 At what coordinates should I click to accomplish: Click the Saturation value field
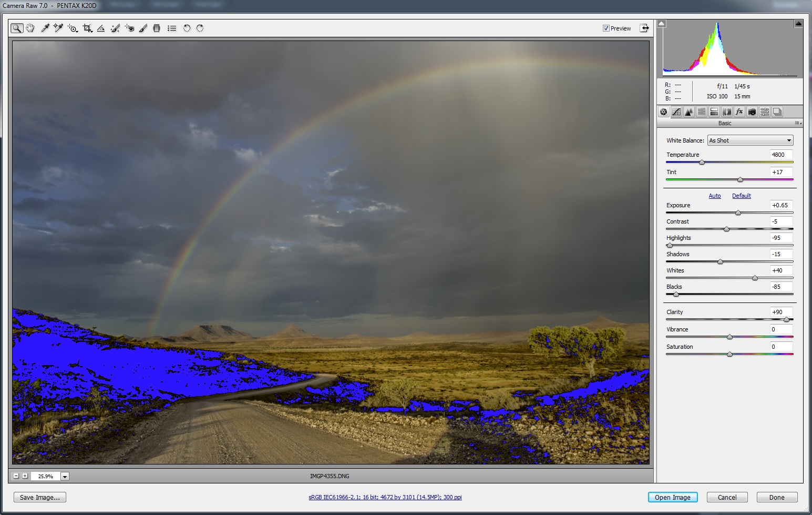(782, 347)
